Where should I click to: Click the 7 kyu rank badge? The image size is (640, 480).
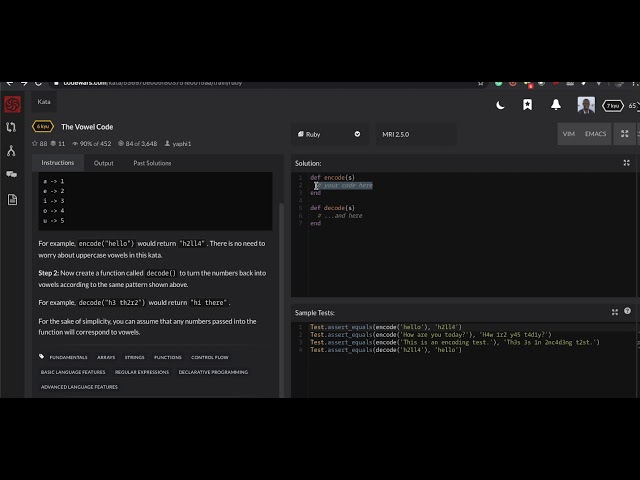coord(613,106)
